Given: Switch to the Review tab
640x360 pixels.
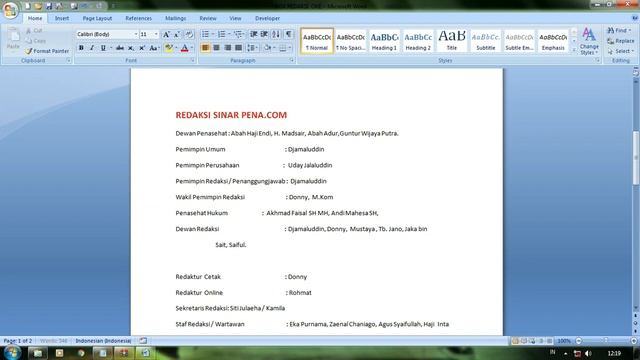Looking at the screenshot, I should pos(208,18).
